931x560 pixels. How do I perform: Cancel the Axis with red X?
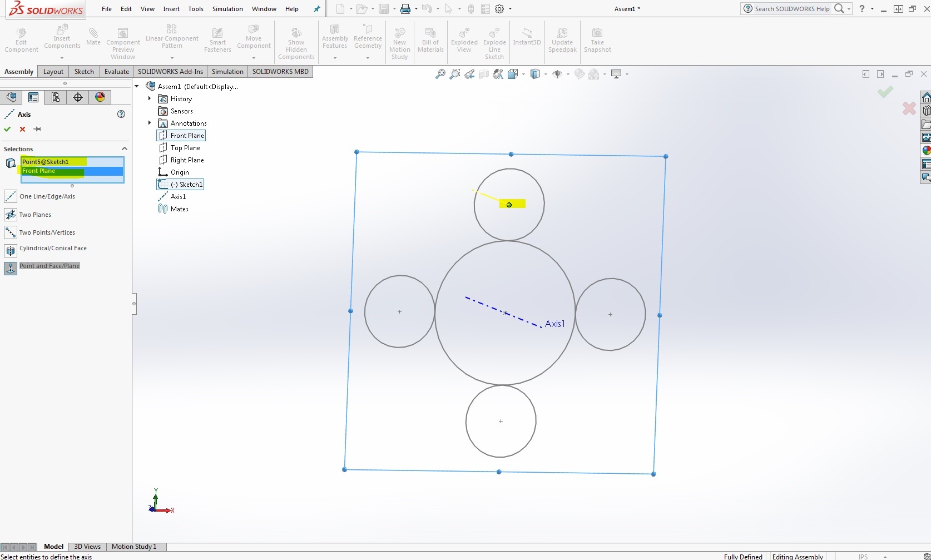click(x=22, y=129)
